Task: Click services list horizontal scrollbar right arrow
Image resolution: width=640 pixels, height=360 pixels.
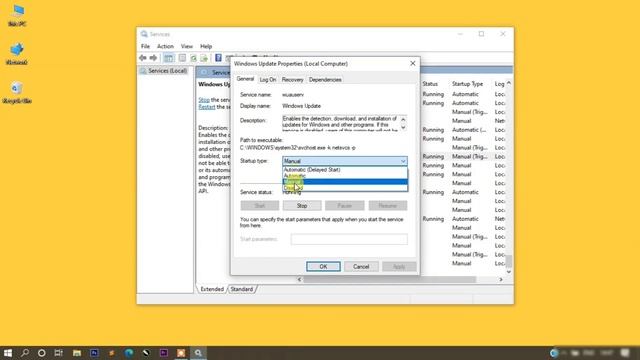Action: pyautogui.click(x=501, y=280)
